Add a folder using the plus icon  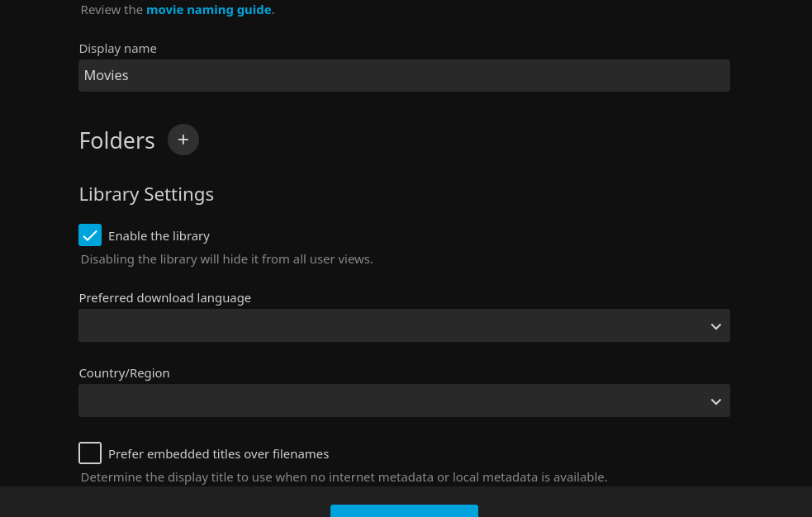183,140
